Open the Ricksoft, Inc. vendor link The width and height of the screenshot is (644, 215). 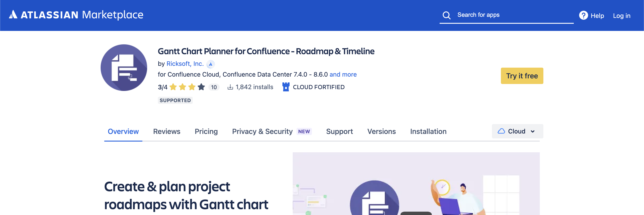(185, 64)
